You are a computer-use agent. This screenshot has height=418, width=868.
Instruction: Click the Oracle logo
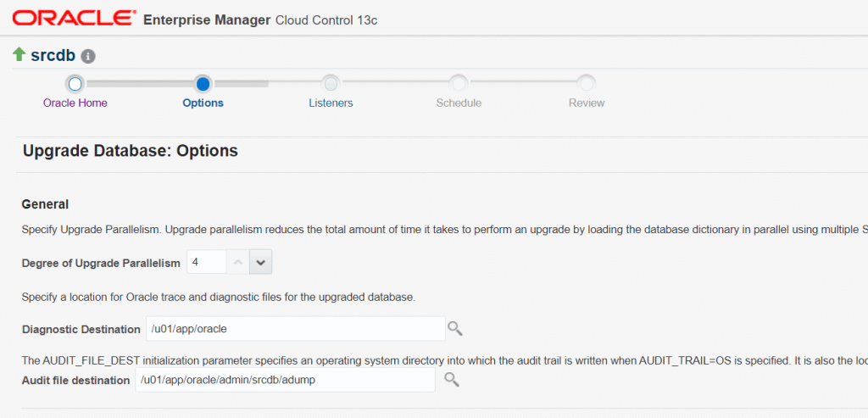coord(74,18)
